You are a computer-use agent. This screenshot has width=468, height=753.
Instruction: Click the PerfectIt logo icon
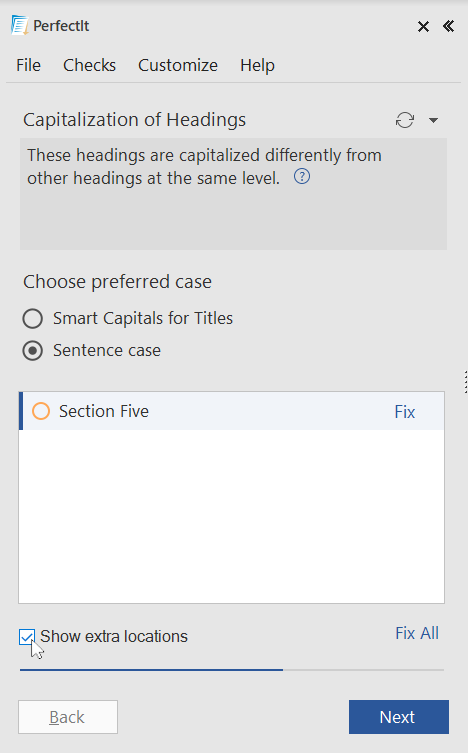click(19, 25)
